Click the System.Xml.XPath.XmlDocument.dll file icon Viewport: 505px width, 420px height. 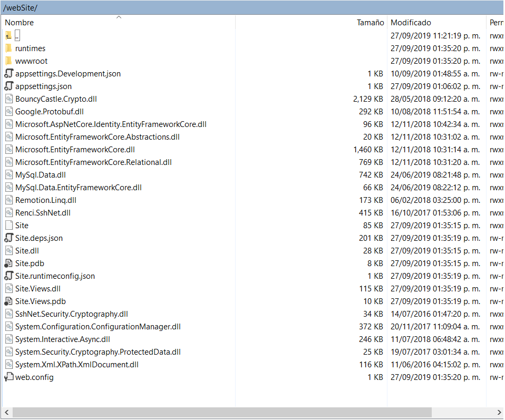point(9,365)
